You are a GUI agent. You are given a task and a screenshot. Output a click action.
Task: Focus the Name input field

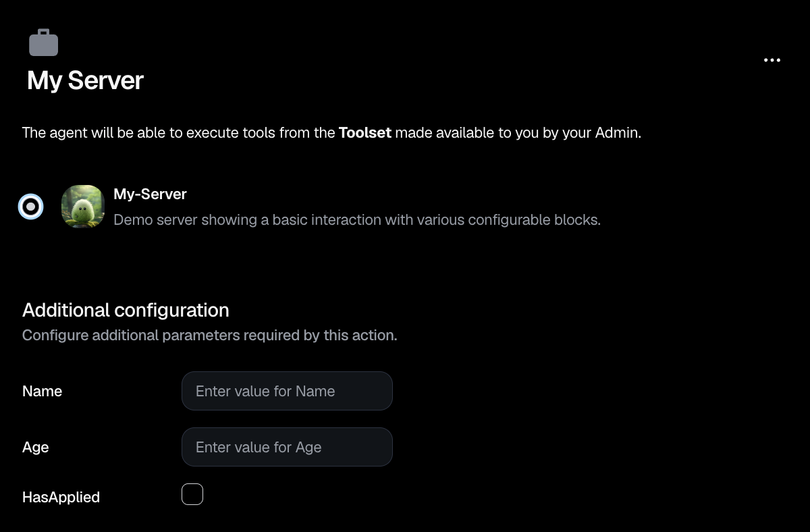(x=287, y=391)
